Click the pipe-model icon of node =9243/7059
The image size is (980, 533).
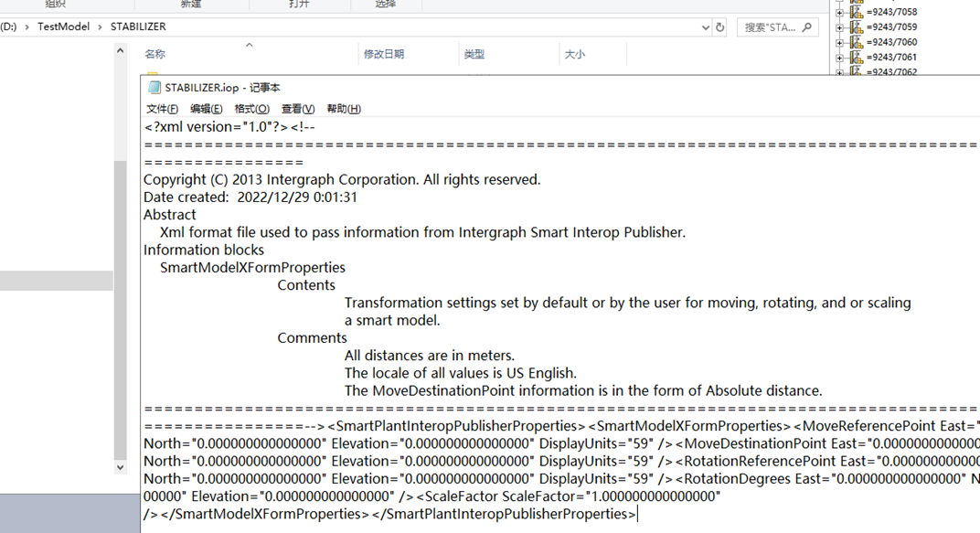click(857, 27)
